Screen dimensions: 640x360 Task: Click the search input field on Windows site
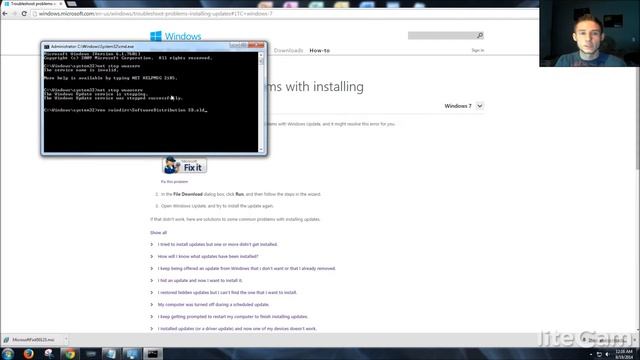point(442,36)
